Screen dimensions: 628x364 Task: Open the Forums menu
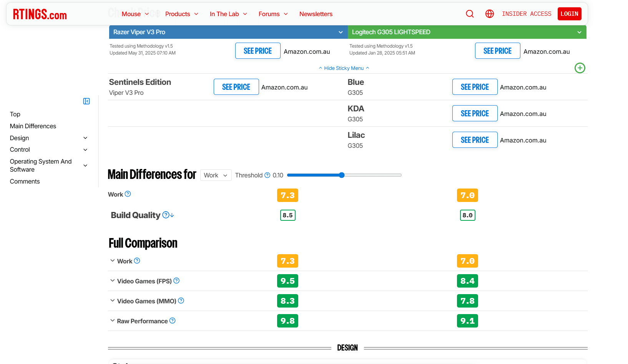273,14
